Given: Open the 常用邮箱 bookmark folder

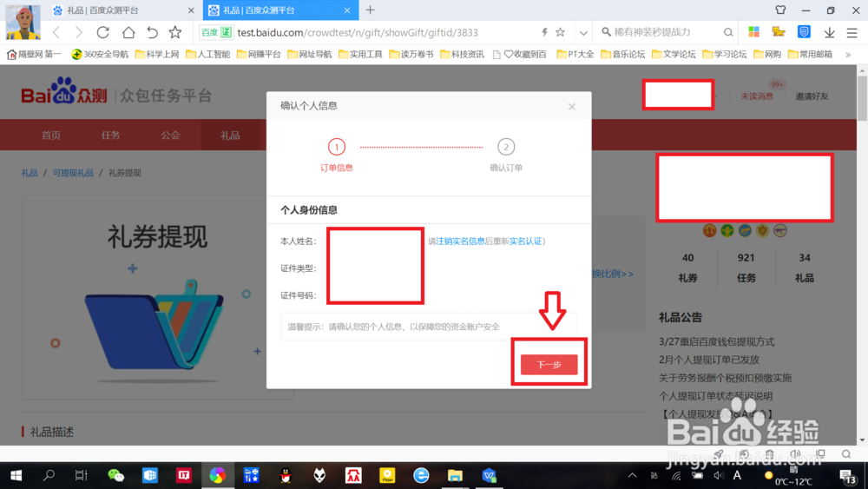Looking at the screenshot, I should (x=810, y=54).
